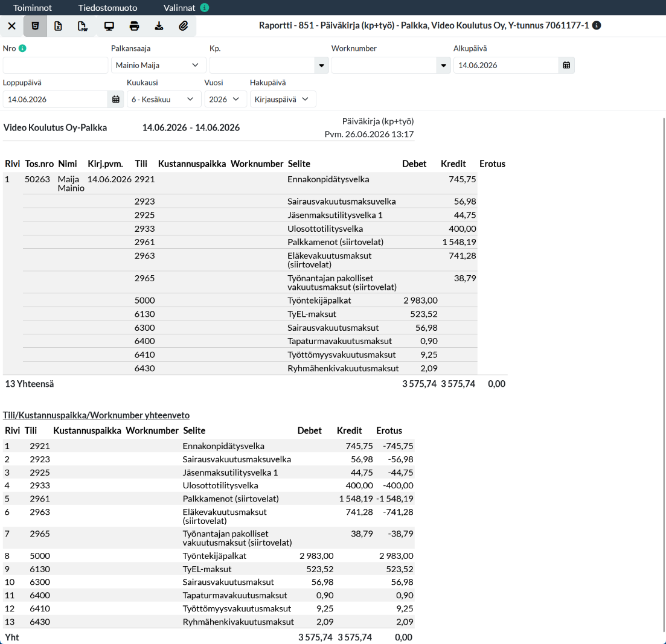Download the report with download icon

pos(159,26)
